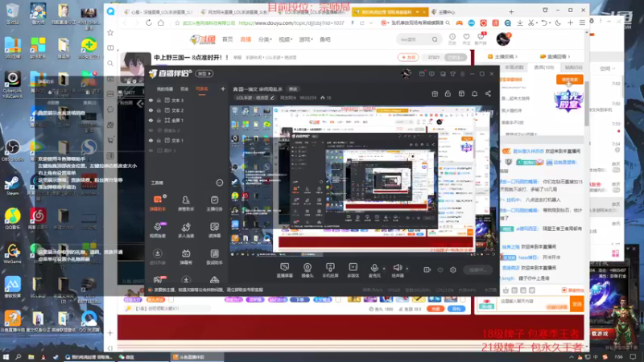Go to Douyu 鱼吧 menu
Screen dimensions: 644x362
(325, 39)
